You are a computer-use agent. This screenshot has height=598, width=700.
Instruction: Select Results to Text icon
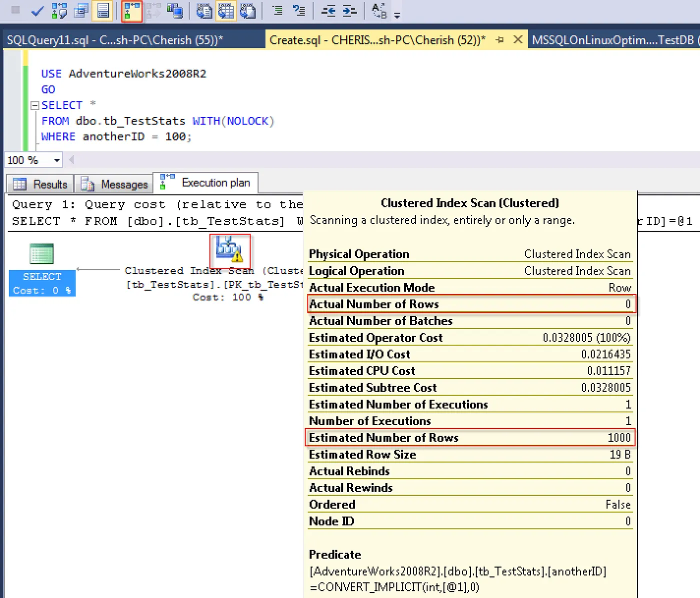[204, 11]
